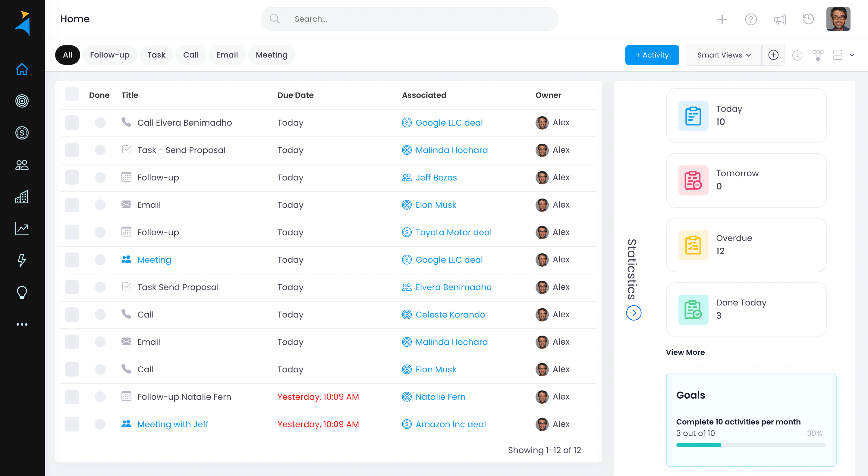Viewport: 868px width, 476px height.
Task: Open the recent history clock icon in header
Action: tap(808, 19)
